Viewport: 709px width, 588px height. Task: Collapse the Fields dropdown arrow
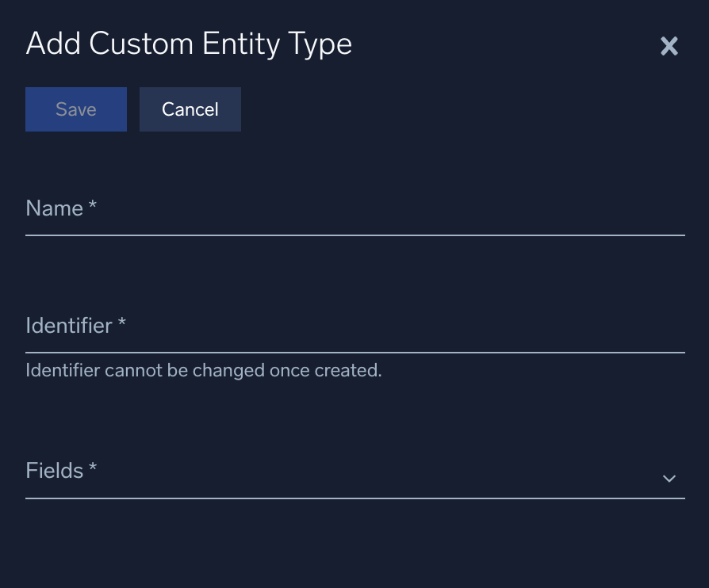(669, 478)
